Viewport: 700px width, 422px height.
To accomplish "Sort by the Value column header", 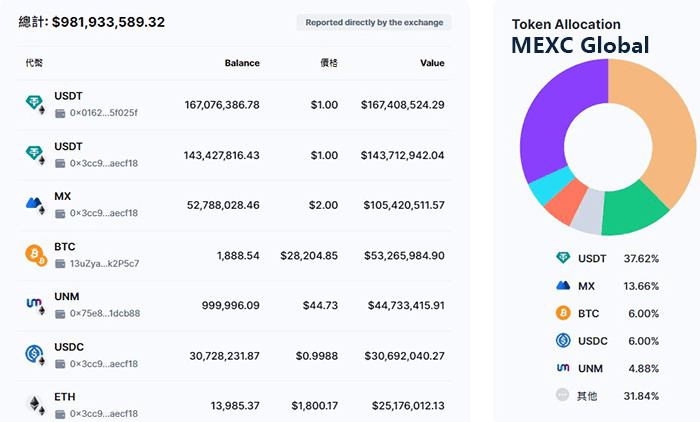I will (432, 63).
